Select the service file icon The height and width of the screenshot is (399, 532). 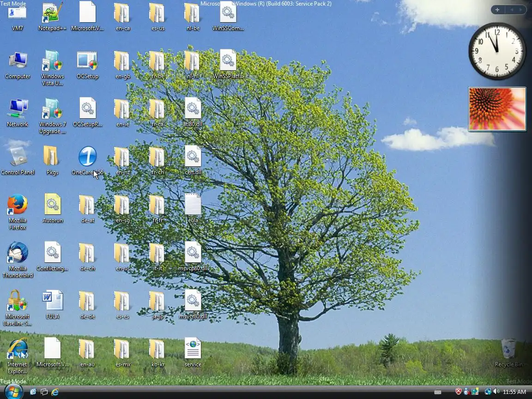193,353
